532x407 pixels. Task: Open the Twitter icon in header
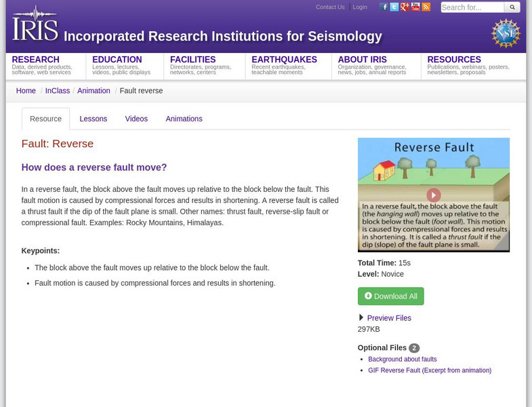coord(394,7)
